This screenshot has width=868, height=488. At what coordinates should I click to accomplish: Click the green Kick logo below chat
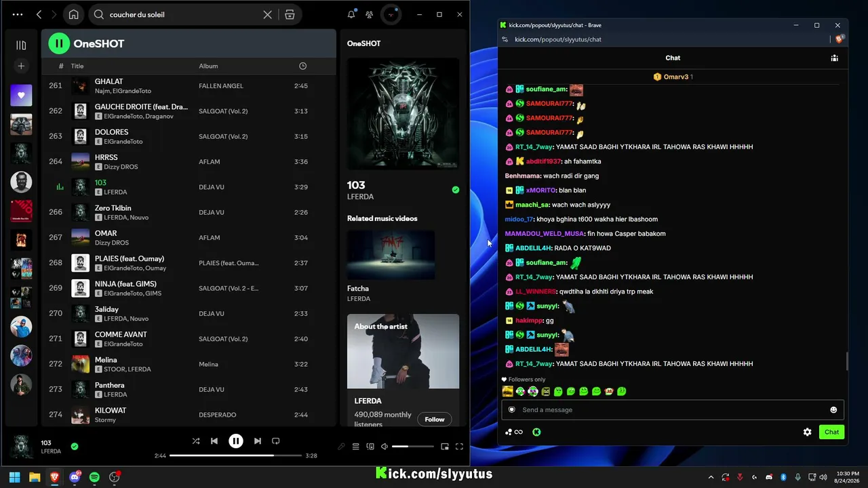pyautogui.click(x=536, y=432)
